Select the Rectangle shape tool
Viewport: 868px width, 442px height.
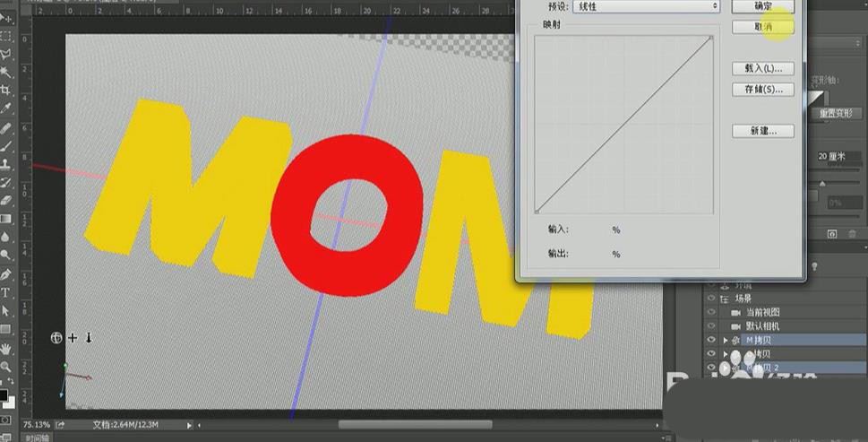(6, 329)
